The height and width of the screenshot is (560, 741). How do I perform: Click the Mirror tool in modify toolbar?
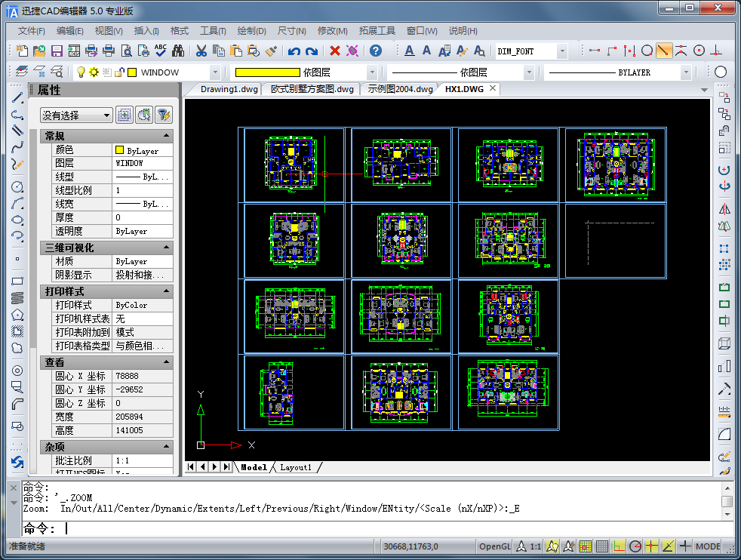pos(724,209)
